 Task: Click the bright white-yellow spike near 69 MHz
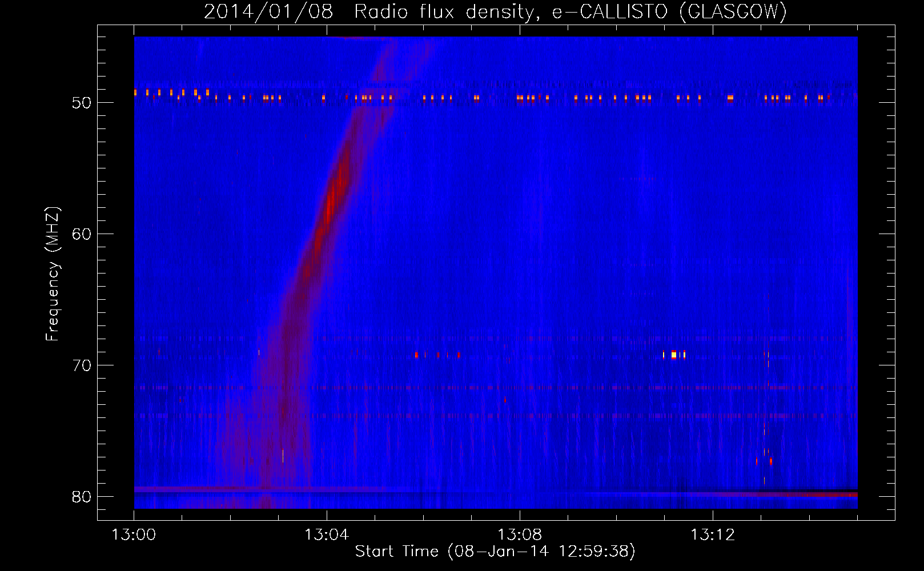pyautogui.click(x=674, y=355)
